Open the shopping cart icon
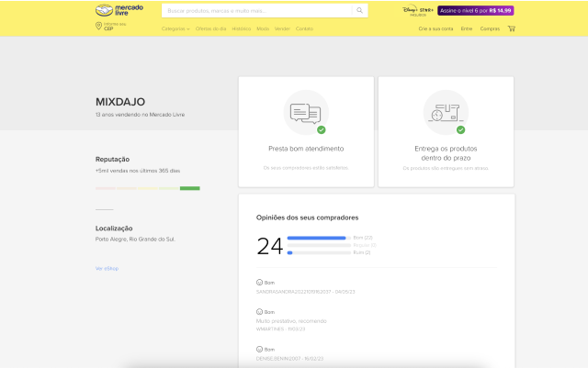The image size is (588, 368). 511,28
